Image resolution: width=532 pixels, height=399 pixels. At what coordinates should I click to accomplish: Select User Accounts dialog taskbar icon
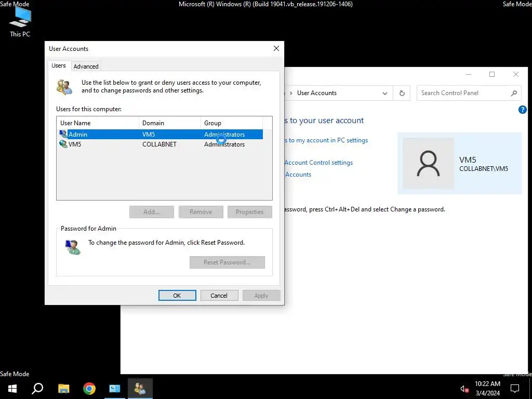[x=140, y=389]
